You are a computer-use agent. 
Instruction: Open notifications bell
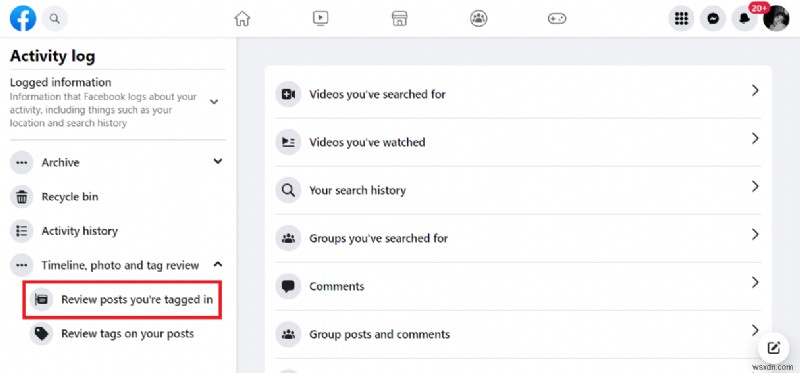tap(743, 19)
